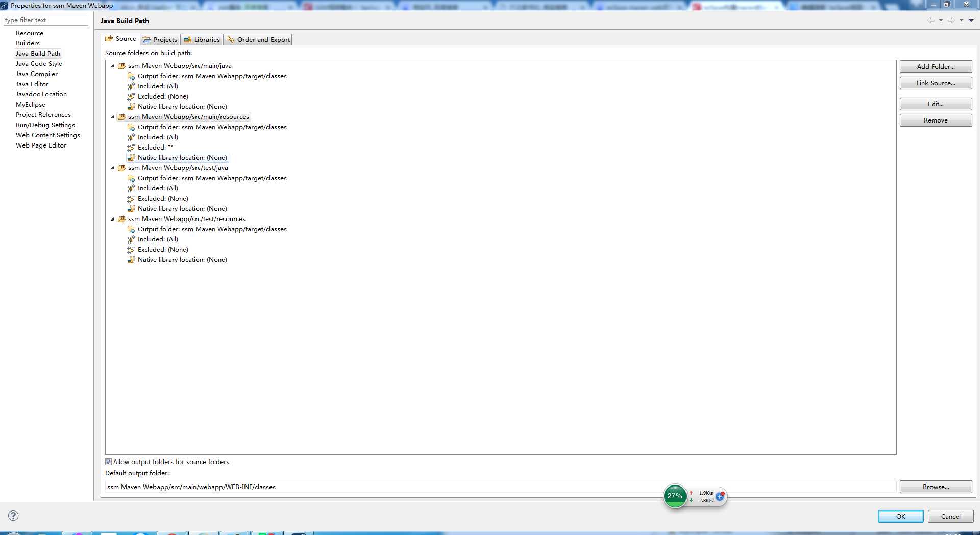The image size is (980, 535).
Task: Open the Run/Debug Settings page
Action: (x=45, y=125)
